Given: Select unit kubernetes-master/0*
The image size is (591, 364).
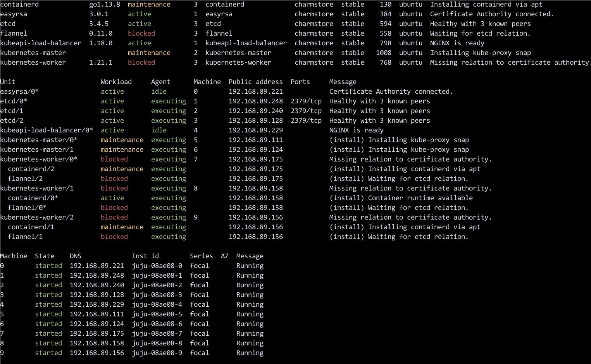Looking at the screenshot, I should (x=39, y=140).
